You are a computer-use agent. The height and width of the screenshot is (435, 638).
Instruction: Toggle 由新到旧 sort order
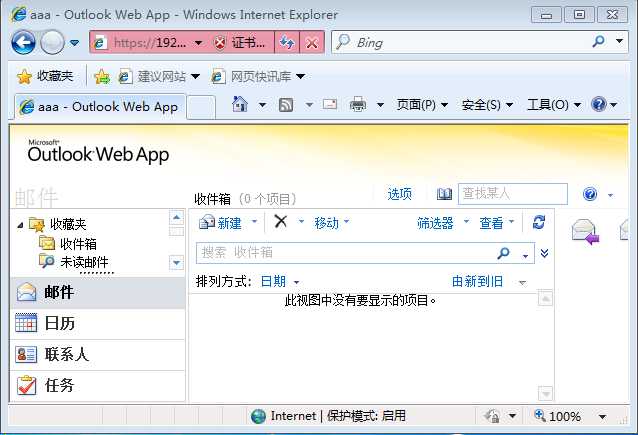(477, 281)
